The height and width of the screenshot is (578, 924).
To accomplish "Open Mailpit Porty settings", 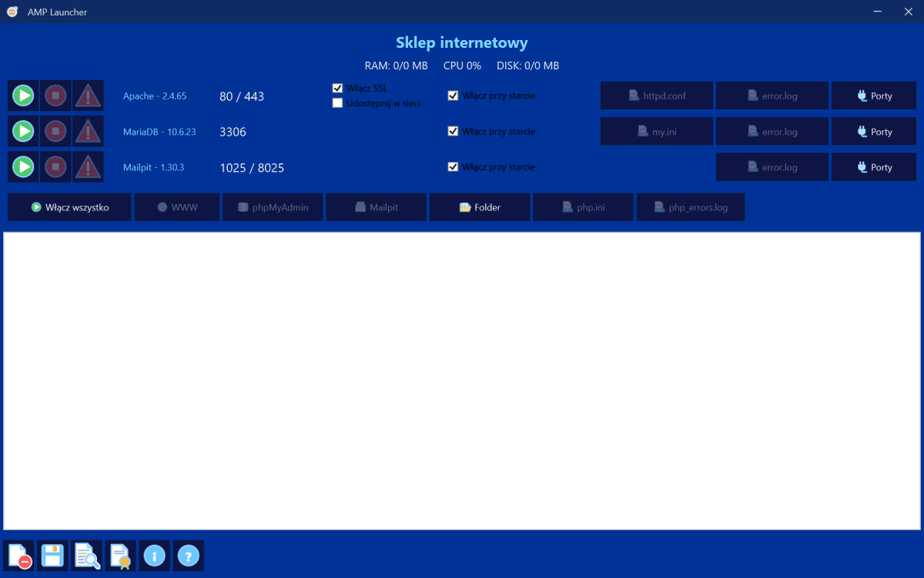I will [874, 167].
